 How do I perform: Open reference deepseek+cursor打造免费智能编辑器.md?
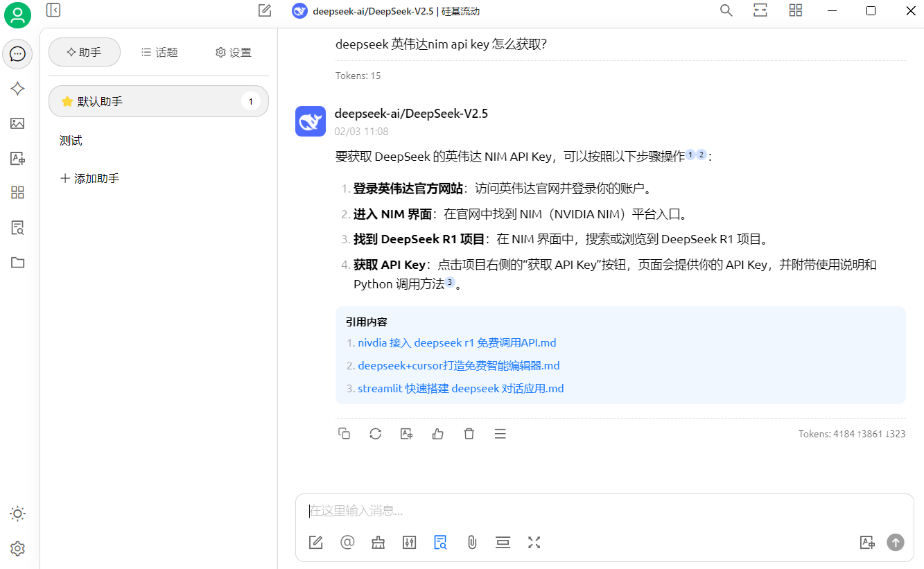tap(459, 365)
